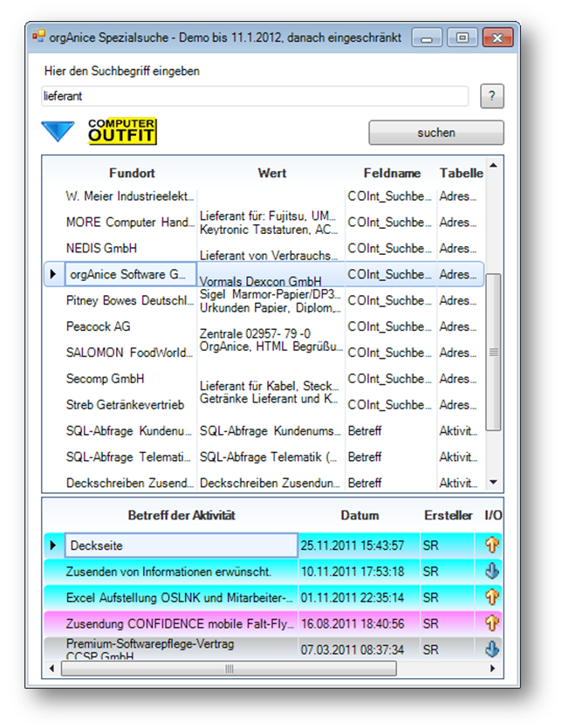
Task: Click into the search term field containing lieferant
Action: coord(255,96)
